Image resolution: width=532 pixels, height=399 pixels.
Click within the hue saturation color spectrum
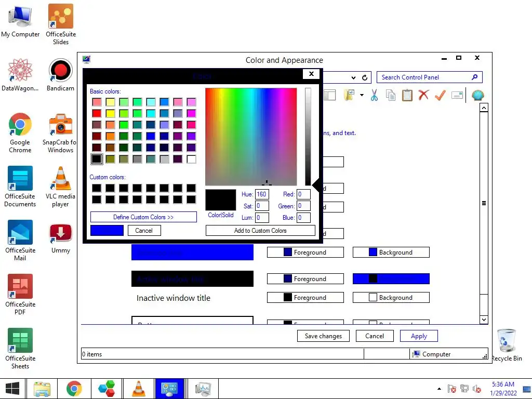[x=251, y=137]
